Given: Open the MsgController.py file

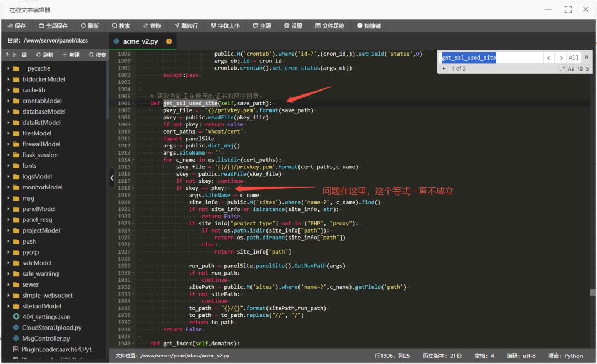Looking at the screenshot, I should click(x=46, y=339).
